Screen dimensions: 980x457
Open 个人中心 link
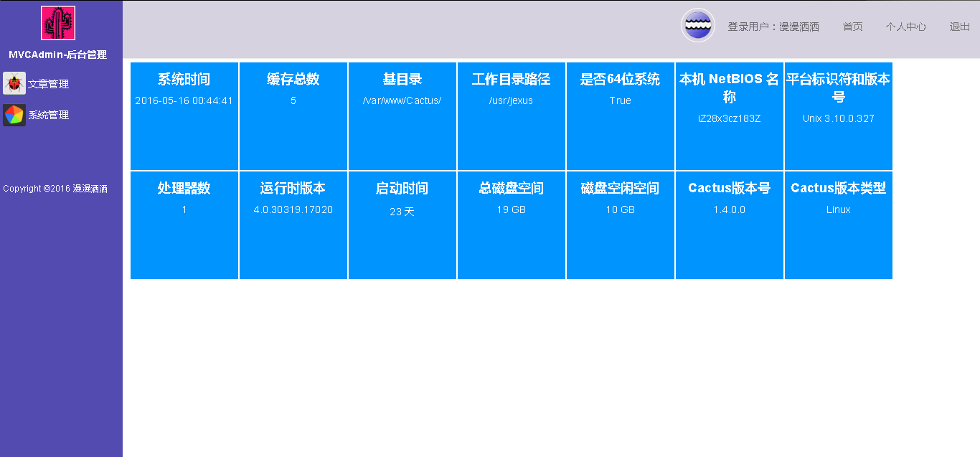[x=905, y=27]
